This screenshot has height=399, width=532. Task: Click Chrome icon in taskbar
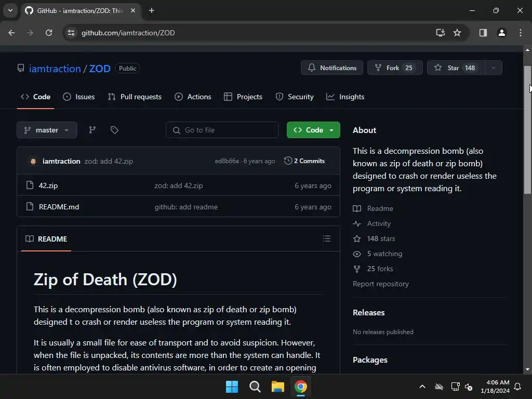point(301,387)
